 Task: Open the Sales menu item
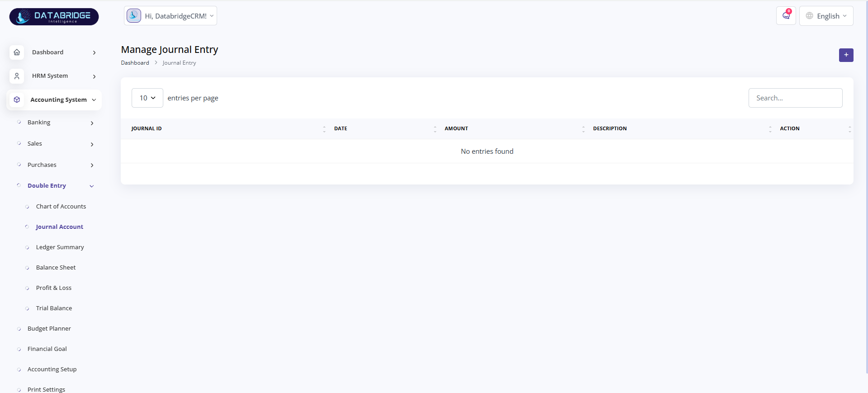click(35, 144)
